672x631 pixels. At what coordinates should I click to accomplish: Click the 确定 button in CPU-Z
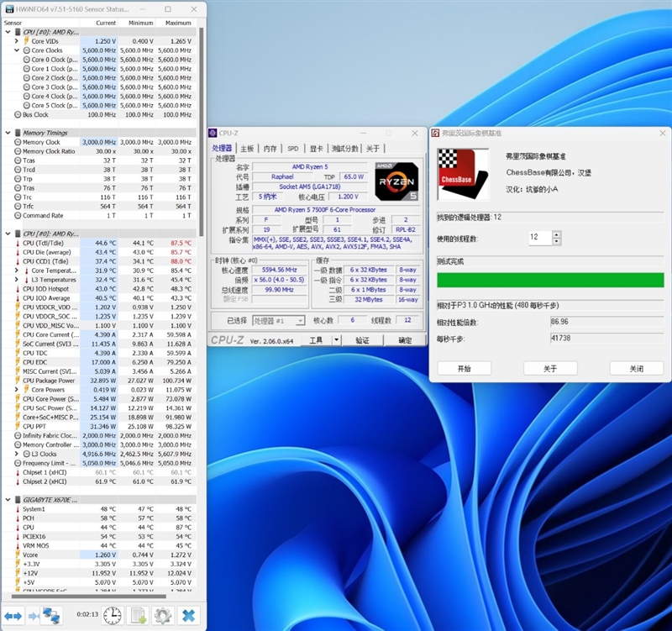coord(405,340)
